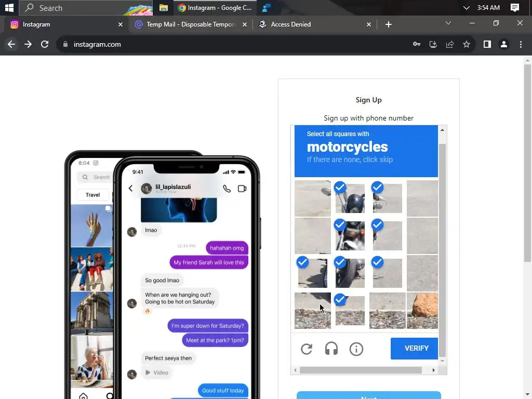Screen dimensions: 532x399
Task: Show hidden system tray icons
Action: pyautogui.click(x=466, y=7)
